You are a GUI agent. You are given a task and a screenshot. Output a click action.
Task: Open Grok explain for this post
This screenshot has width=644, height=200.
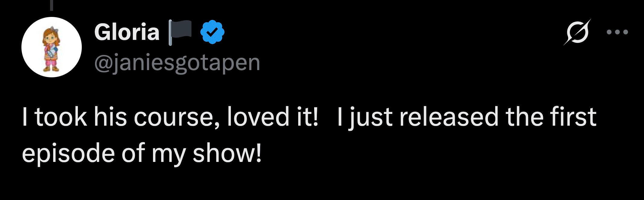coord(577,32)
